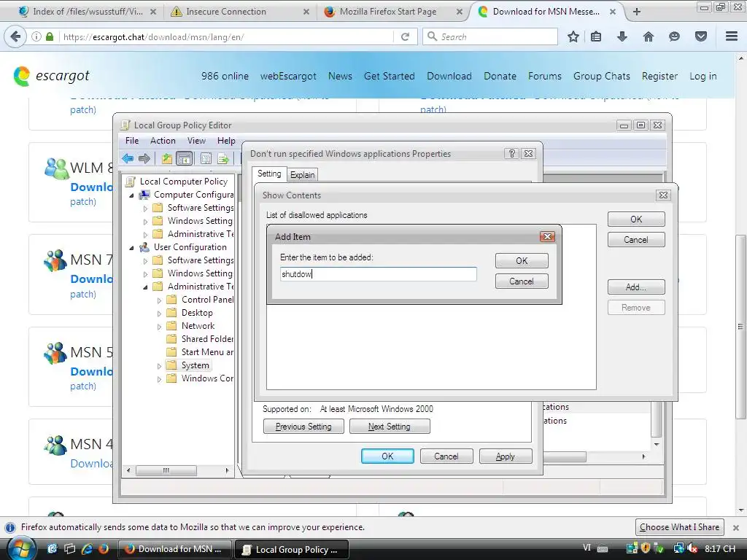The height and width of the screenshot is (560, 747).
Task: Click OK in the Add Item dialog
Action: (x=522, y=261)
